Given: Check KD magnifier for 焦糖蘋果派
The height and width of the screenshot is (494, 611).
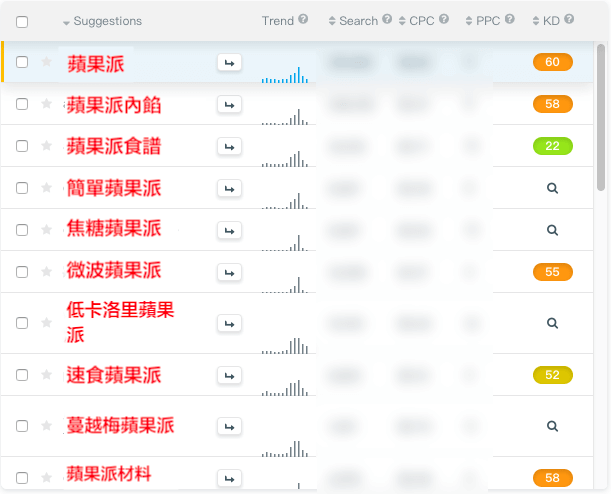Looking at the screenshot, I should [x=551, y=230].
